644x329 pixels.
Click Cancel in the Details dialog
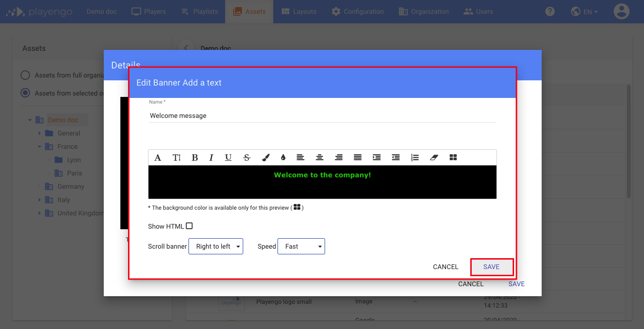(x=471, y=284)
